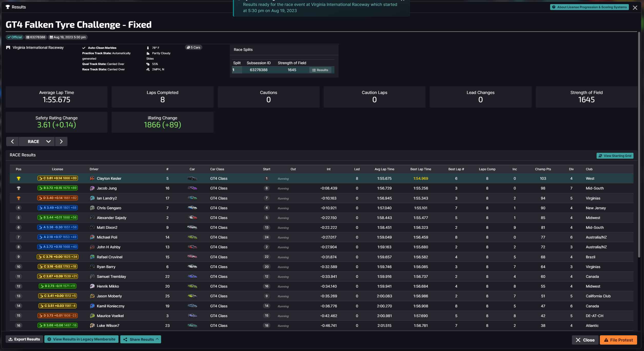Viewport: 644px width, 351px height.
Task: Sort by Pos column header
Action: click(18, 169)
